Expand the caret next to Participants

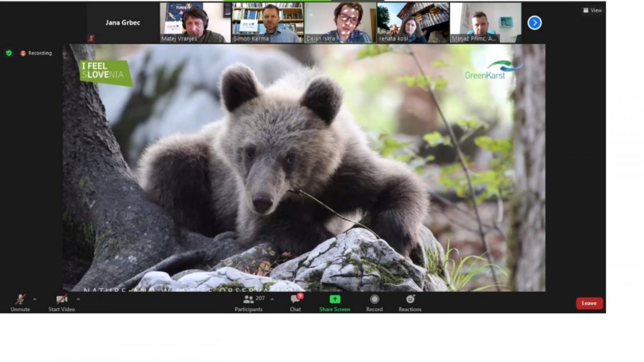[x=272, y=299]
